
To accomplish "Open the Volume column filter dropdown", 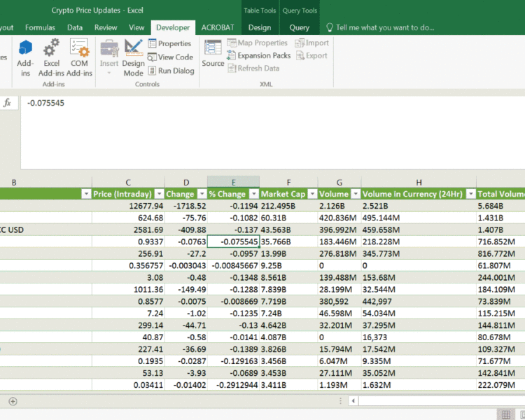I will pyautogui.click(x=356, y=194).
